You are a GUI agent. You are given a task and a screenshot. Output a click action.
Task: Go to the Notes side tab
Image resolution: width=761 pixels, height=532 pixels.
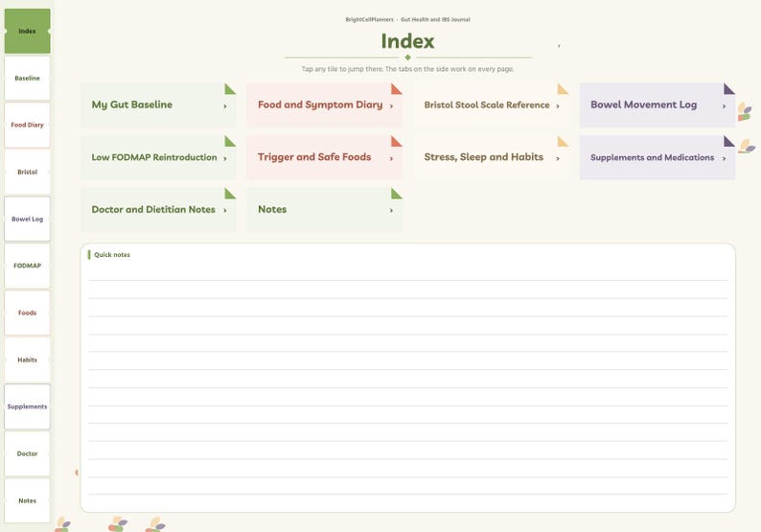tap(27, 500)
